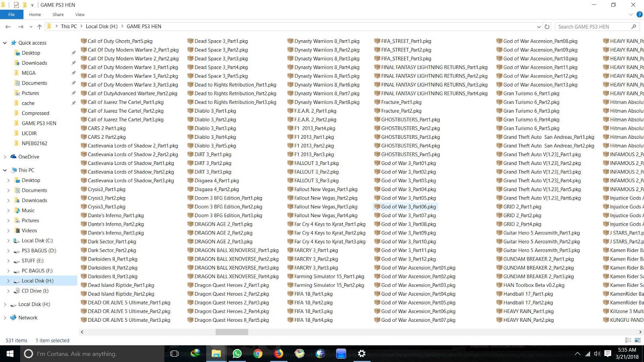
Task: Go back with the back arrow
Action: click(x=8, y=27)
